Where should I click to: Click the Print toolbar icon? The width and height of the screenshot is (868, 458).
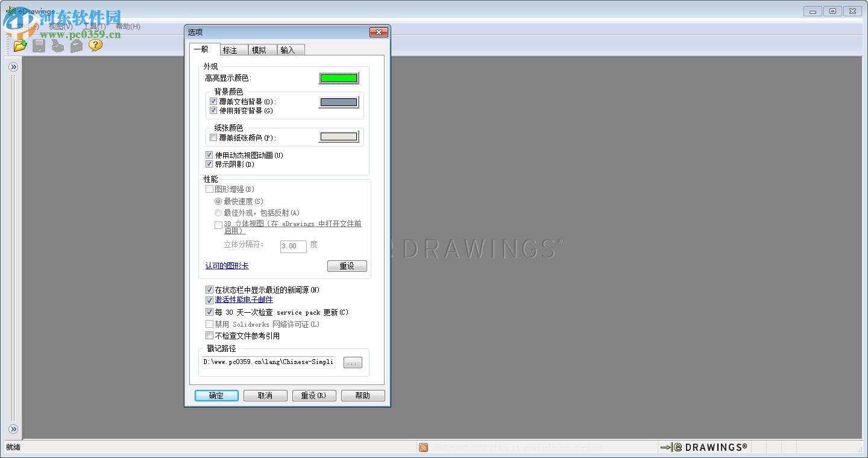(x=58, y=45)
